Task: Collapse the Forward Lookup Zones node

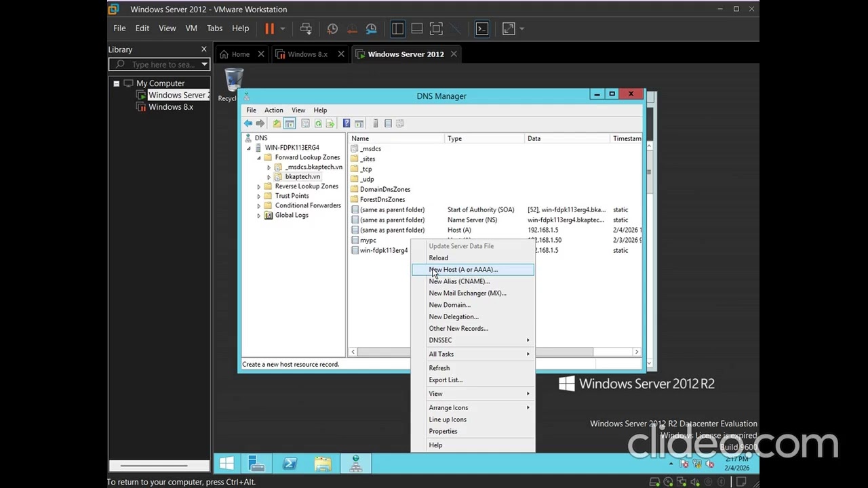Action: click(x=259, y=157)
